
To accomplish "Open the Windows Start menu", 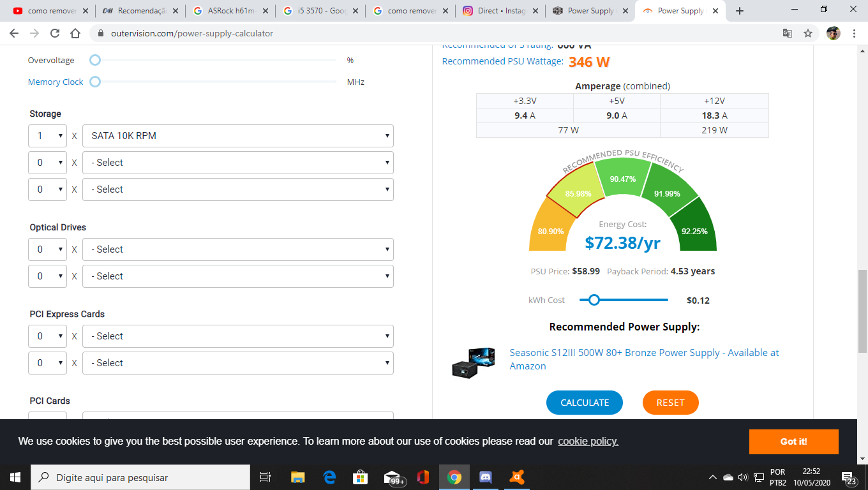I will 15,477.
